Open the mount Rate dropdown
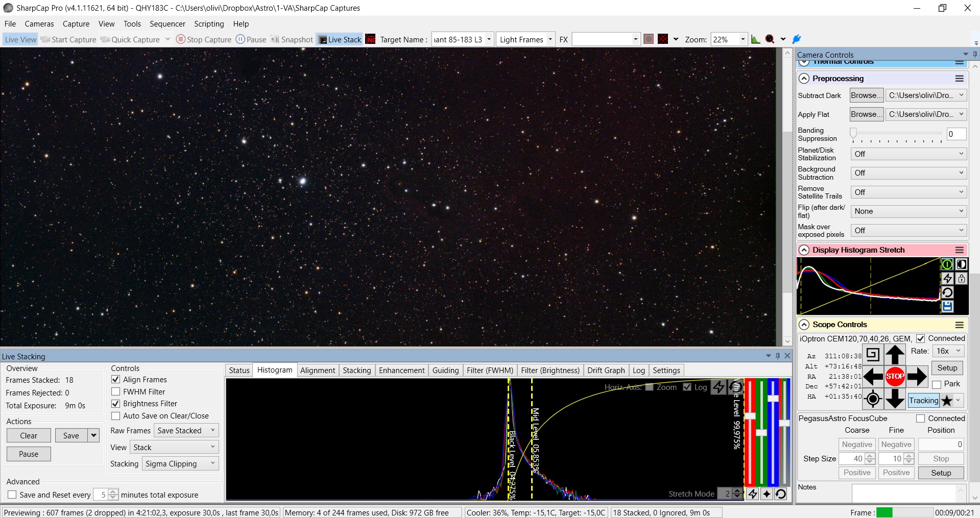980x518 pixels. coord(948,351)
